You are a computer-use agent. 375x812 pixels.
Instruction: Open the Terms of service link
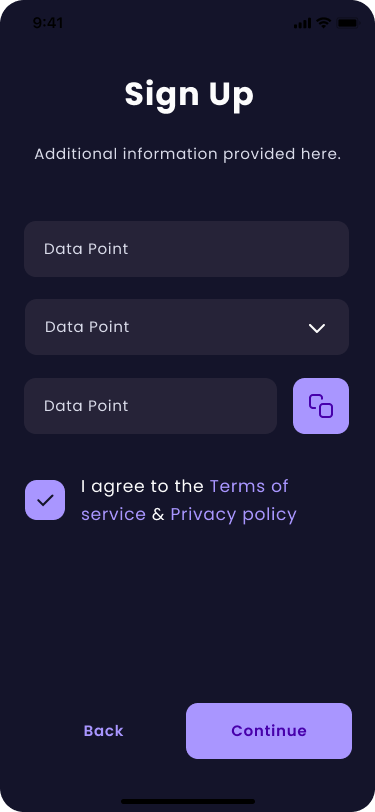[185, 500]
